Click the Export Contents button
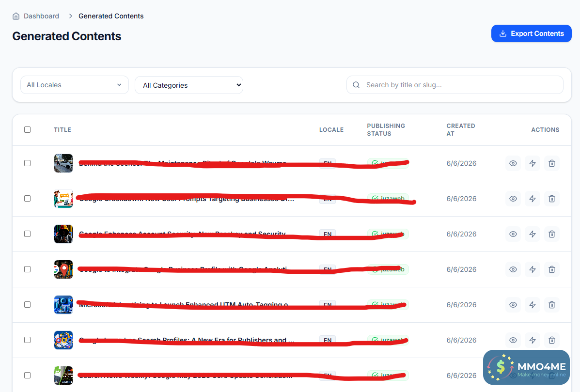The width and height of the screenshot is (580, 392). (531, 33)
